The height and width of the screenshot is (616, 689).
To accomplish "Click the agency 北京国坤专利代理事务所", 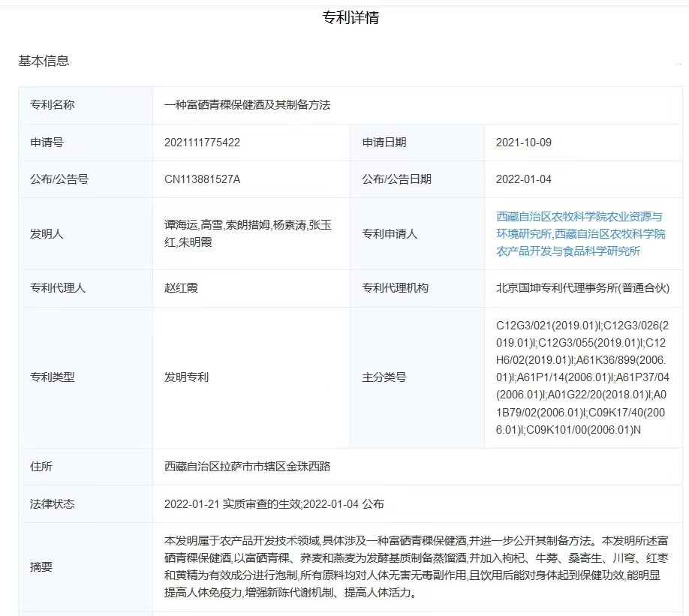I will (582, 288).
